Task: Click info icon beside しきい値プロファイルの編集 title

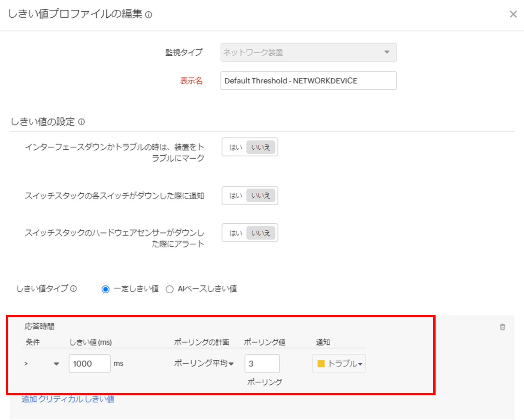Action: click(149, 15)
